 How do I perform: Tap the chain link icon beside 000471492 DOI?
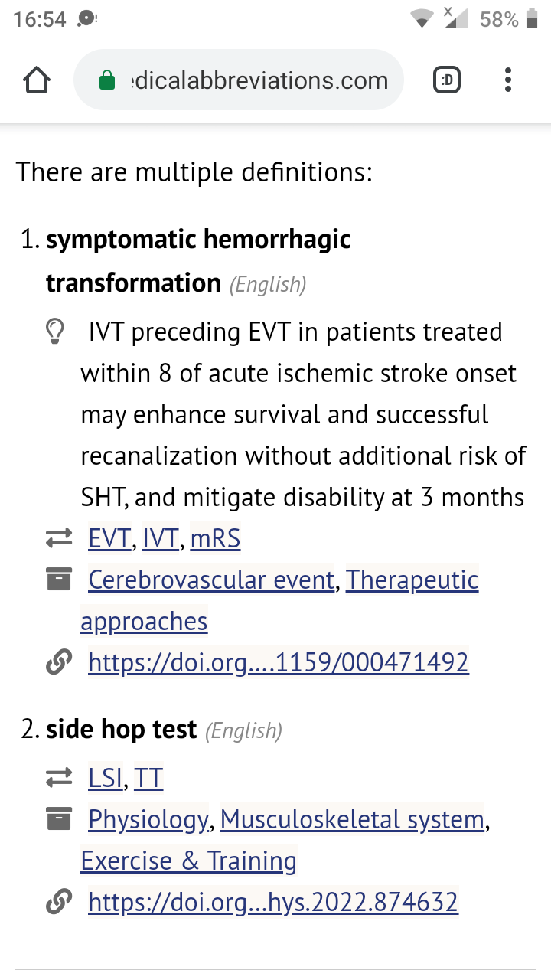coord(59,662)
